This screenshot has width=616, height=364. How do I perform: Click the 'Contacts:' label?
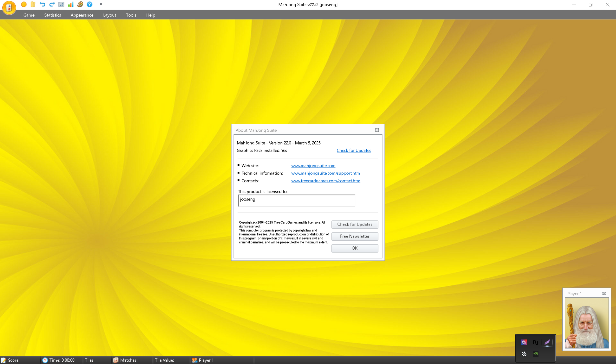[x=250, y=181]
